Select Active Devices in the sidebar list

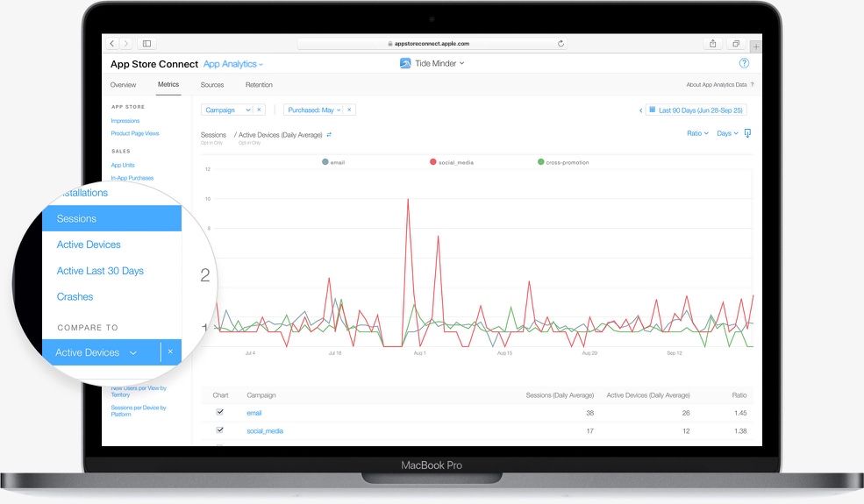pos(89,245)
